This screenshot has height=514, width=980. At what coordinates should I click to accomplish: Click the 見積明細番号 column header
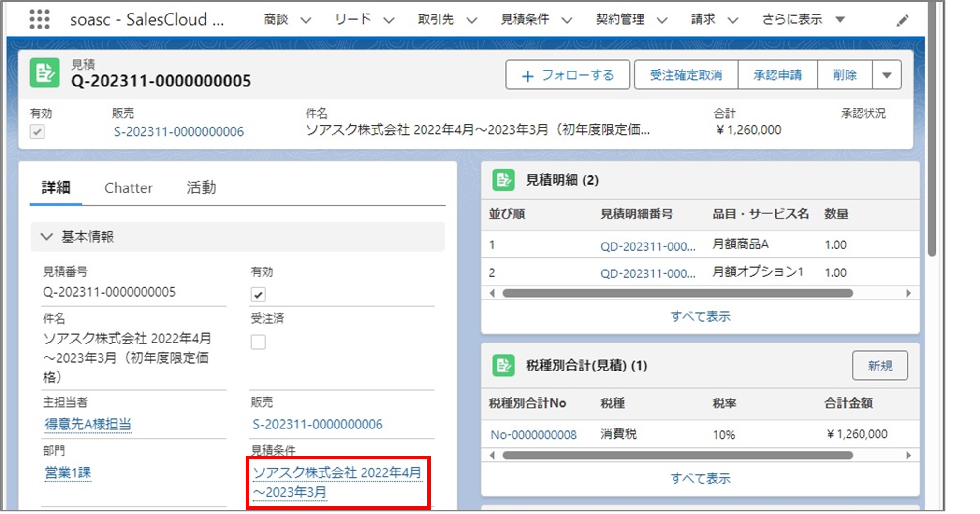pos(636,214)
